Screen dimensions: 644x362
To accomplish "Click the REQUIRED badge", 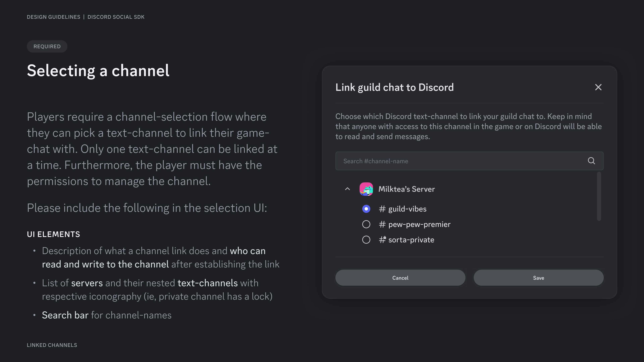I will coord(47,46).
